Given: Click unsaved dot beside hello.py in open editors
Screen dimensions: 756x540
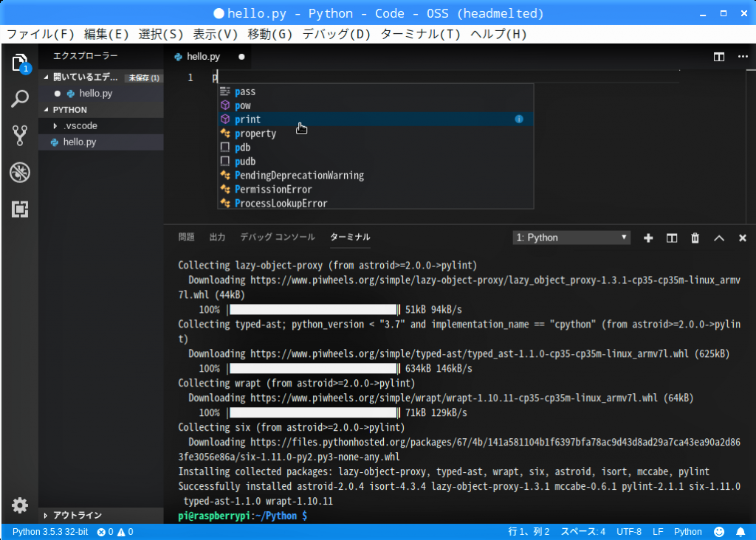Looking at the screenshot, I should pos(58,94).
